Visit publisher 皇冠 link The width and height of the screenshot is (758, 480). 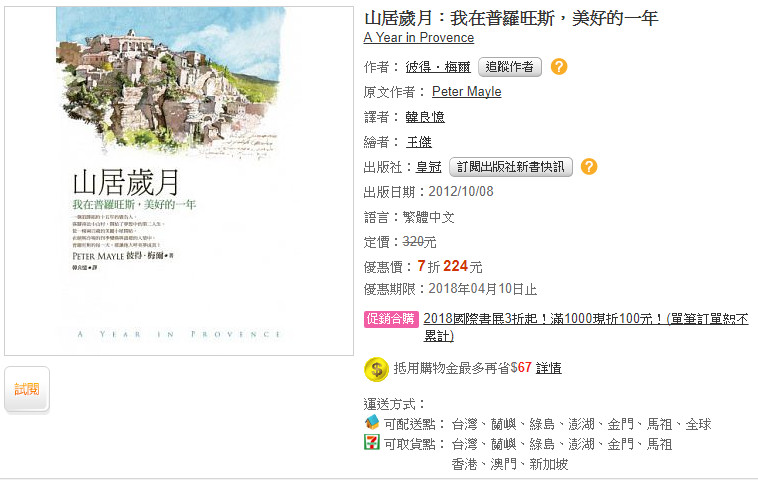click(x=428, y=167)
